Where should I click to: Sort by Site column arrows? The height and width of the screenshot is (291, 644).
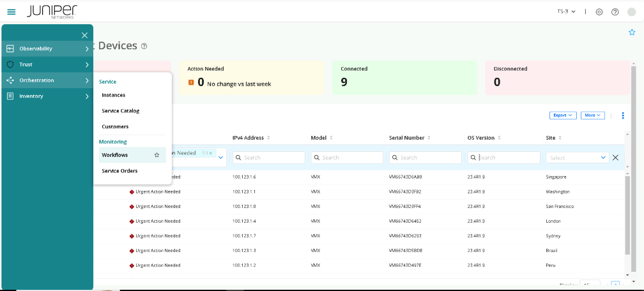560,138
